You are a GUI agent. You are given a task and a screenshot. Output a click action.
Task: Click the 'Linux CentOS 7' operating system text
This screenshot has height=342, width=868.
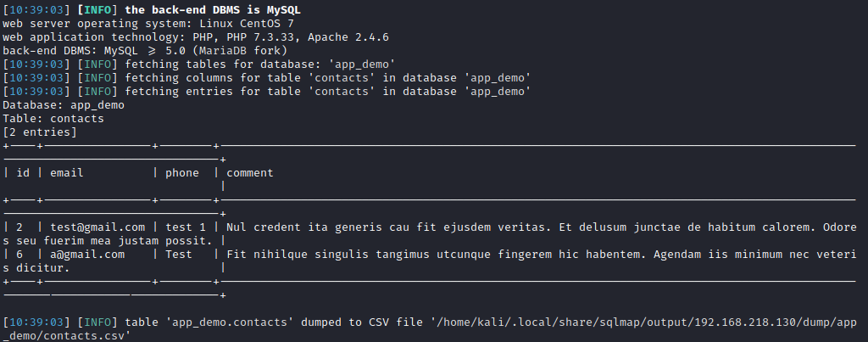coord(247,24)
